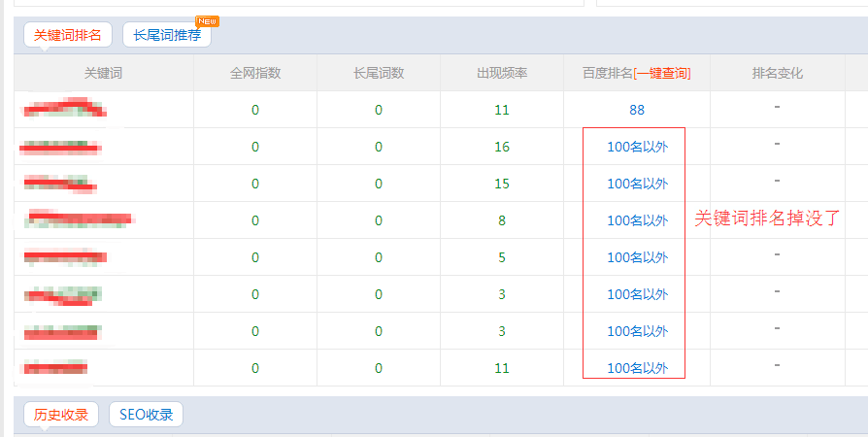Viewport: 868px width, 437px height.
Task: Open the Baidu rank value 88
Action: [x=637, y=110]
